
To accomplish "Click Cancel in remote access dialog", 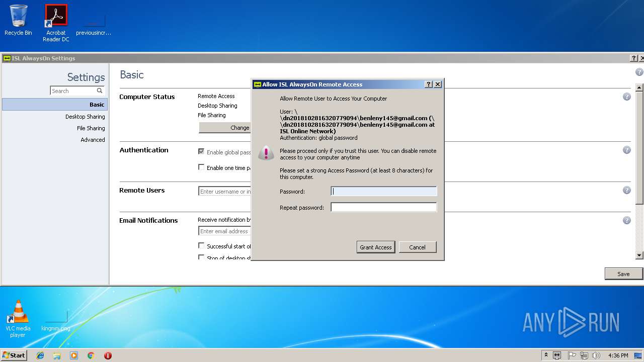I will pyautogui.click(x=418, y=247).
